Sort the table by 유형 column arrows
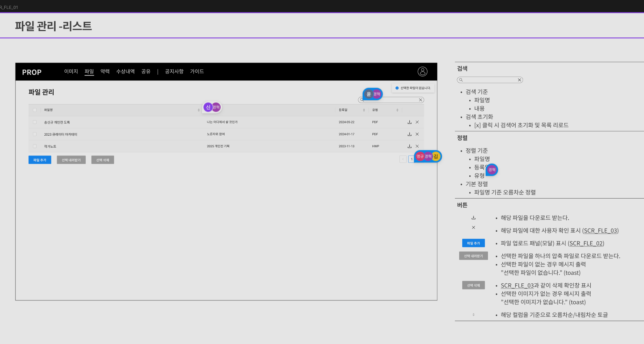This screenshot has height=344, width=644. tap(397, 110)
